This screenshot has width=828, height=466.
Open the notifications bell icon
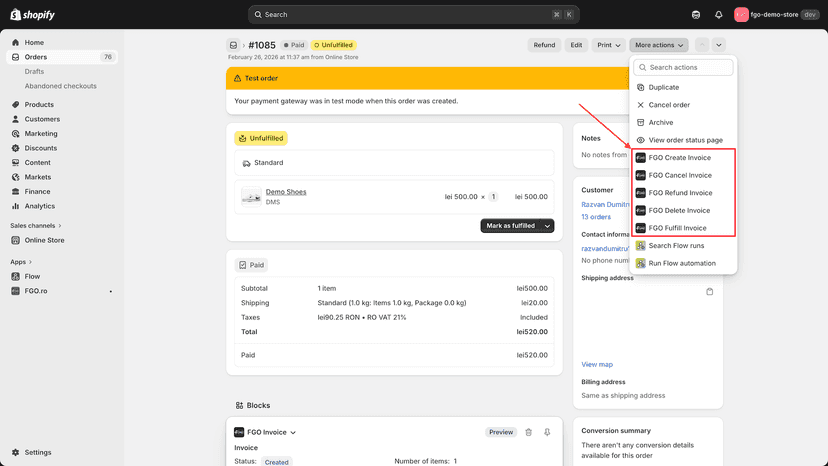point(719,15)
